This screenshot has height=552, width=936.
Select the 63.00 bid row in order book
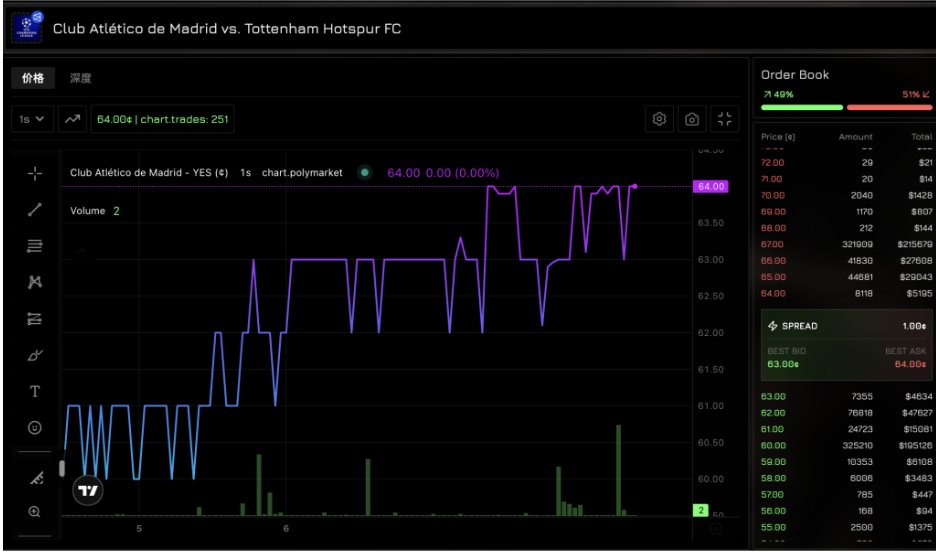point(846,396)
